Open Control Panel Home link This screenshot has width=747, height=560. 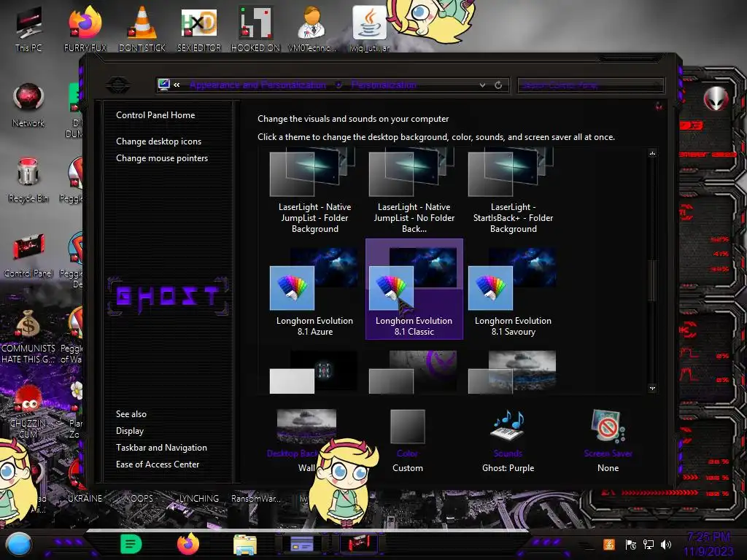tap(155, 114)
